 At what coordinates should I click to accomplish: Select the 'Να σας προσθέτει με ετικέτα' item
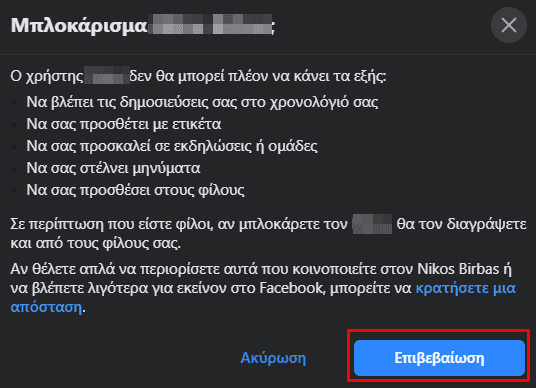124,124
